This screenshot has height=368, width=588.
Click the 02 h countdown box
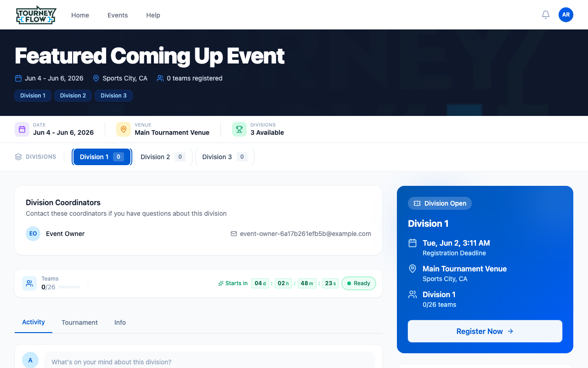pos(283,283)
